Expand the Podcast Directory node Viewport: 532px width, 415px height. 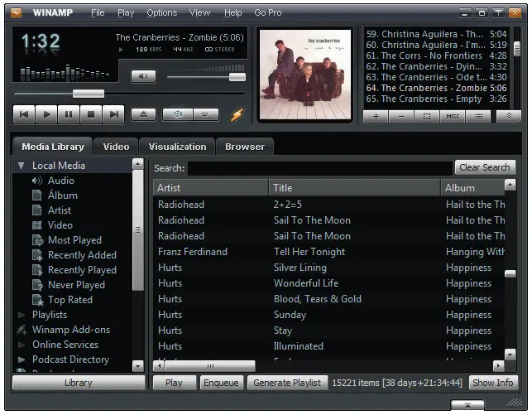point(22,360)
